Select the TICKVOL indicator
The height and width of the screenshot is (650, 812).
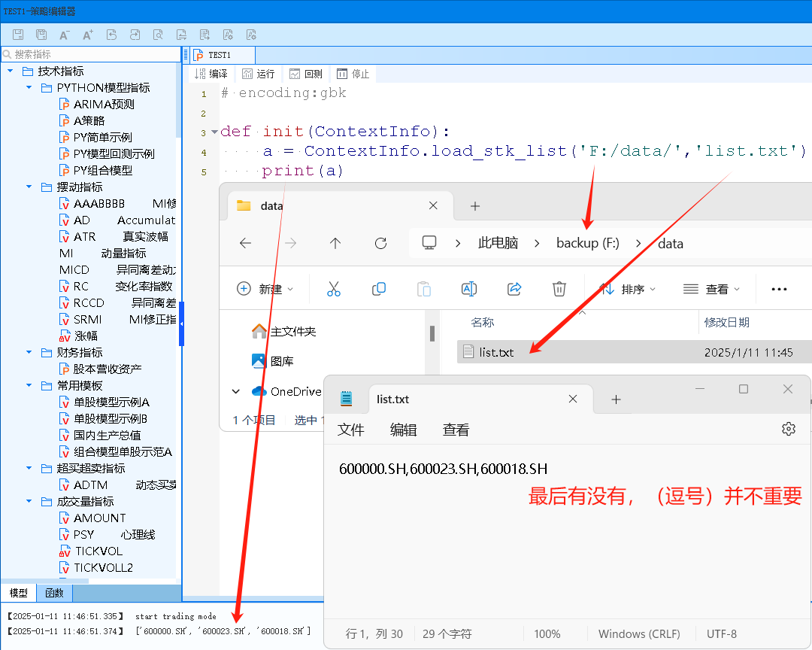[x=91, y=551]
